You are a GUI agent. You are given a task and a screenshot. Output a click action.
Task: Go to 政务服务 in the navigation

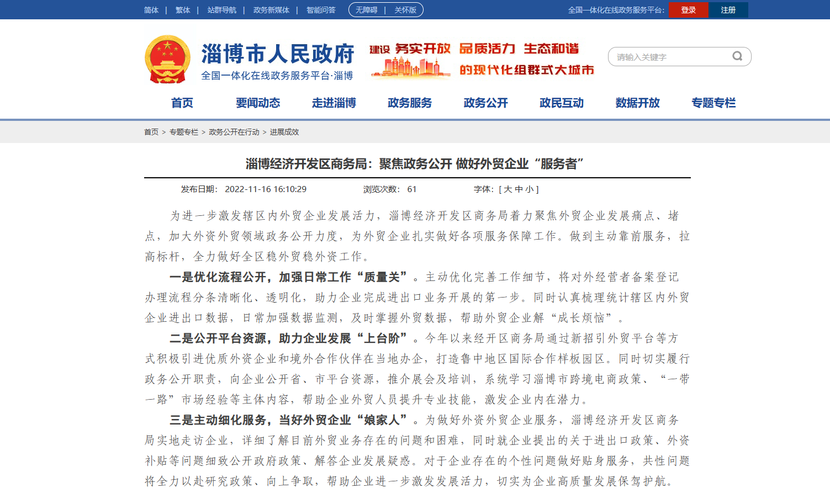410,103
